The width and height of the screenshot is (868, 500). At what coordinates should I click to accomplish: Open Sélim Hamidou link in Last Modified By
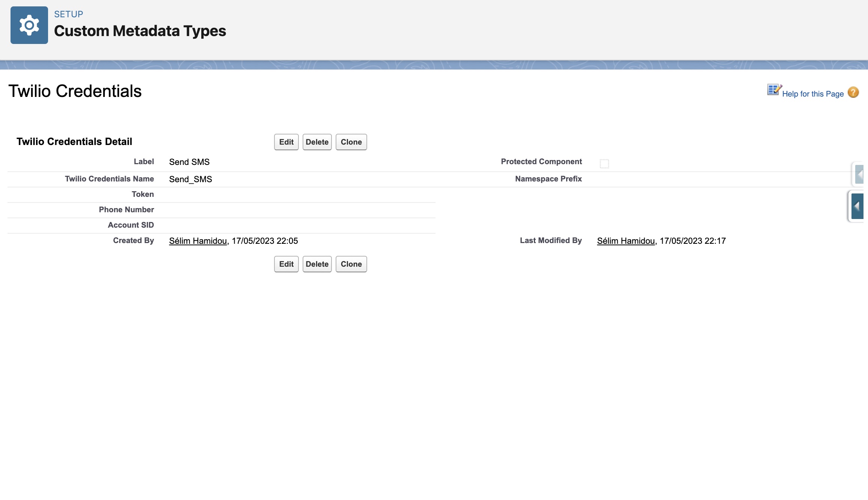626,241
